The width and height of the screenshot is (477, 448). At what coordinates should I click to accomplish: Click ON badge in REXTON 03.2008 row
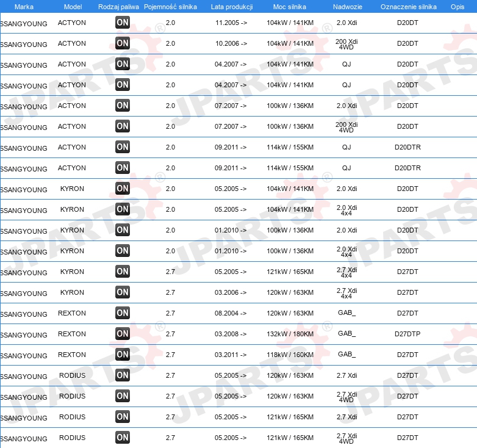[x=123, y=334]
